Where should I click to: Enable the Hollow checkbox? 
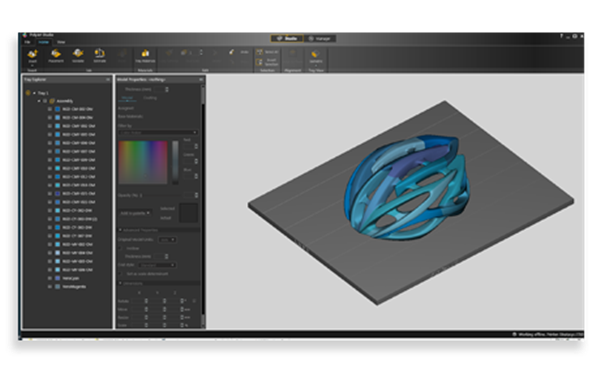[x=120, y=248]
